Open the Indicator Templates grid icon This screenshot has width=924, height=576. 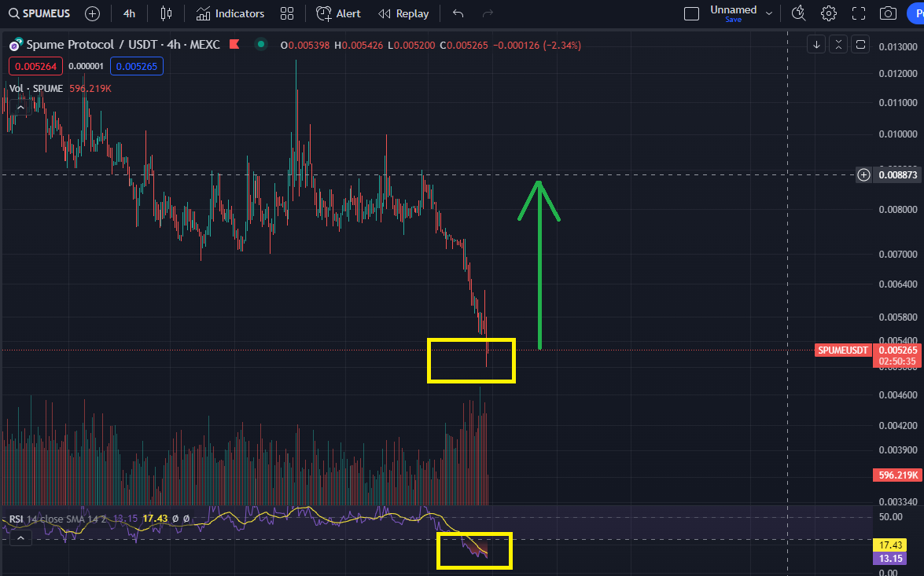pyautogui.click(x=286, y=13)
